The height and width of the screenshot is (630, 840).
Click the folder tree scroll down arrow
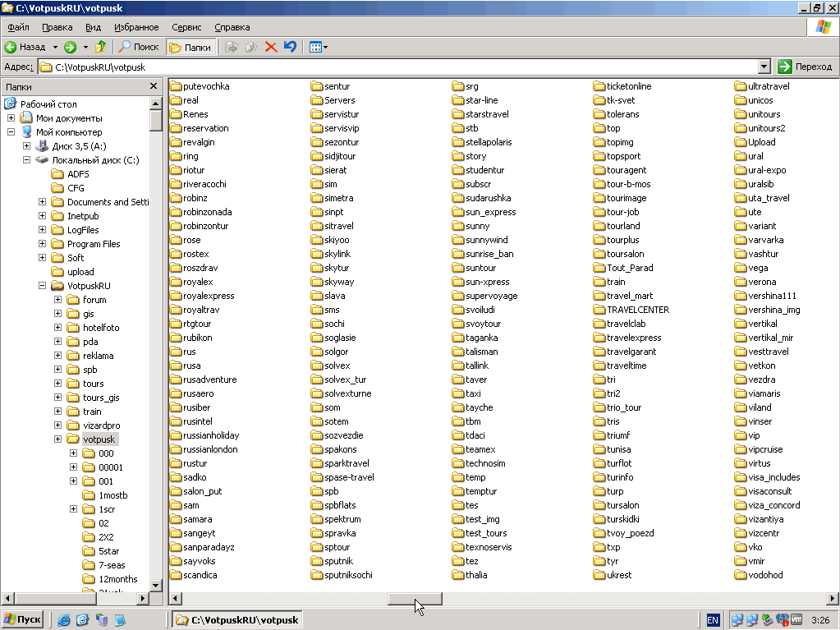coord(155,585)
